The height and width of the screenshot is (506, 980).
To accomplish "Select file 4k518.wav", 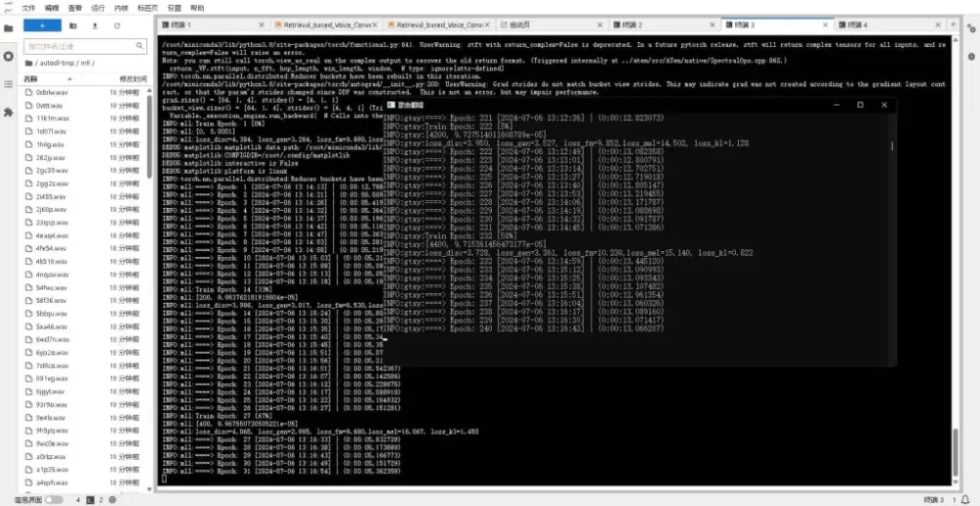I will pyautogui.click(x=51, y=262).
